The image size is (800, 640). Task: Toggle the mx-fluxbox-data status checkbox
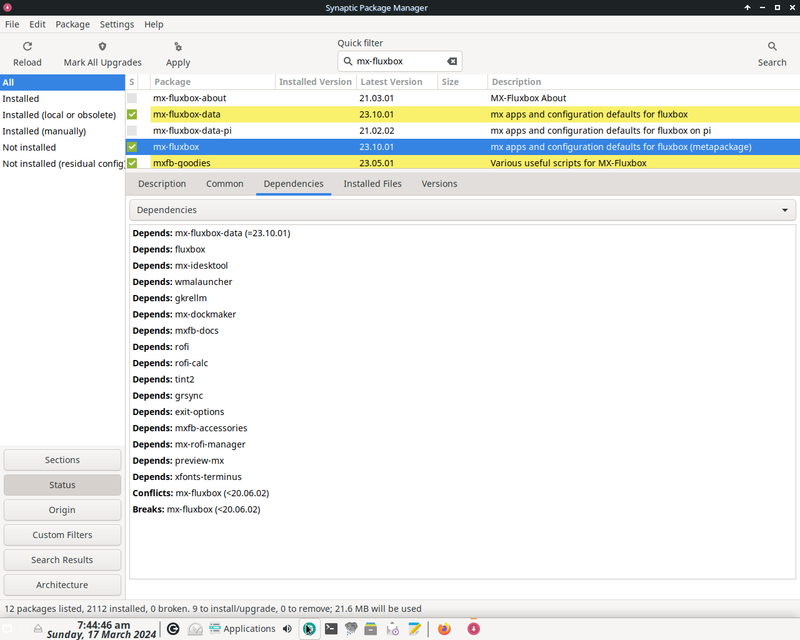pyautogui.click(x=132, y=114)
